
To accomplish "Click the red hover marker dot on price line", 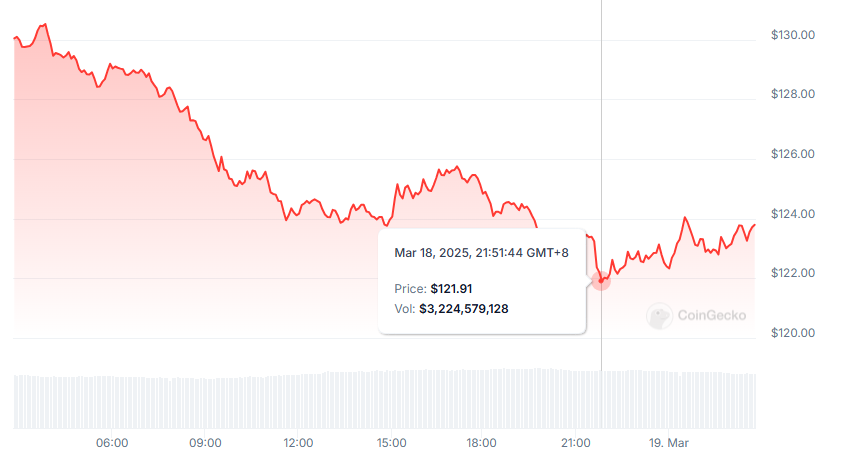I will [x=601, y=281].
